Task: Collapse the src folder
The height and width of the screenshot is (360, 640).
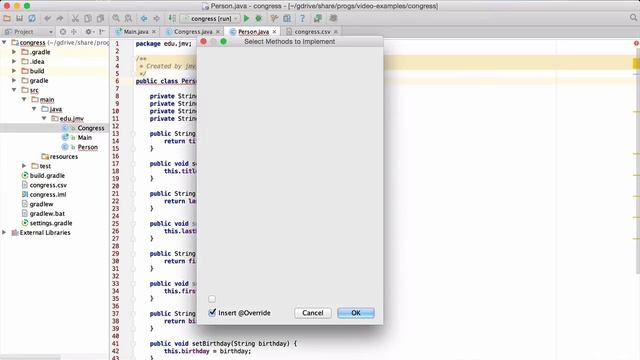Action: point(14,90)
